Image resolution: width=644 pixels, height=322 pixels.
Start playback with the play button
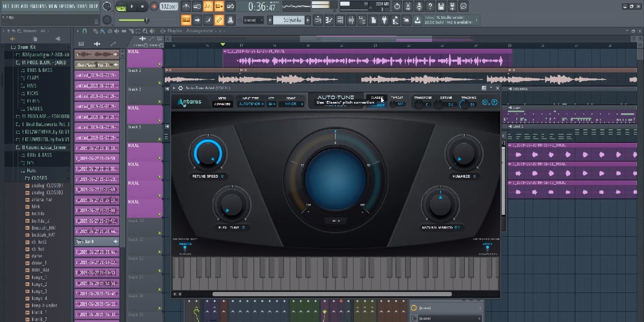[x=132, y=6]
